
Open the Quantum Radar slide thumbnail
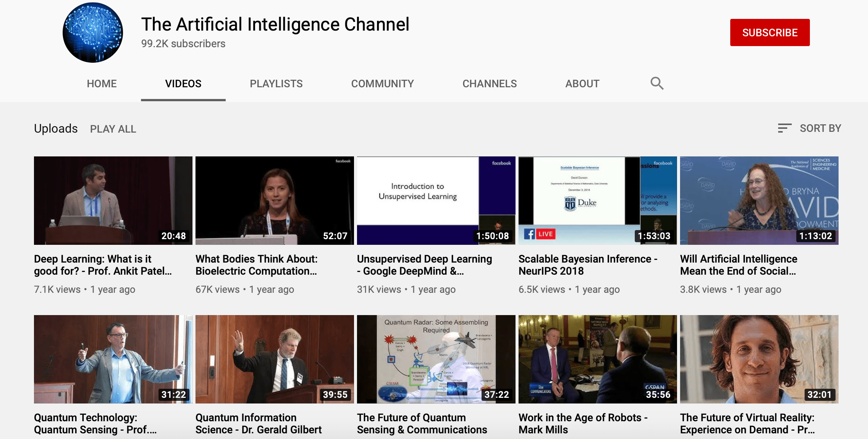click(436, 359)
